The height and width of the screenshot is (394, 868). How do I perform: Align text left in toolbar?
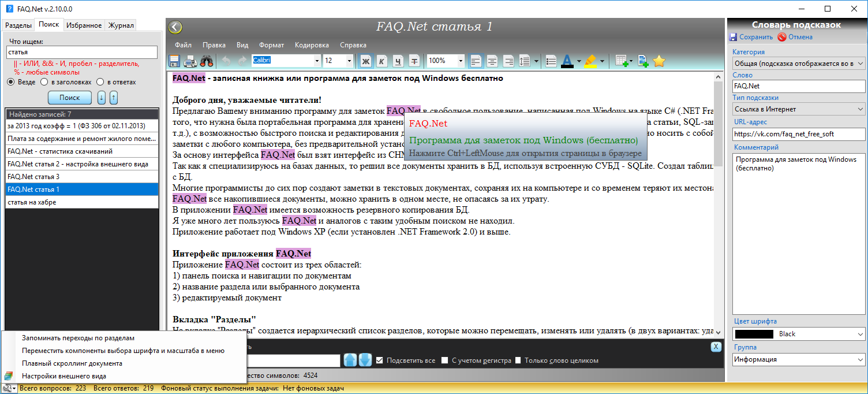click(x=476, y=61)
